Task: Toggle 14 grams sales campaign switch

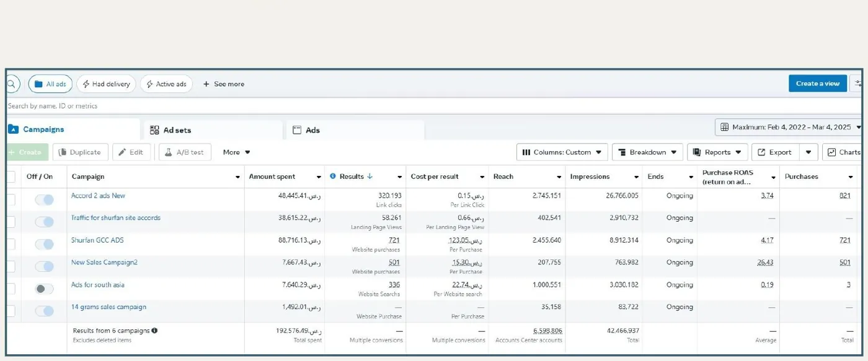Action: pos(44,311)
